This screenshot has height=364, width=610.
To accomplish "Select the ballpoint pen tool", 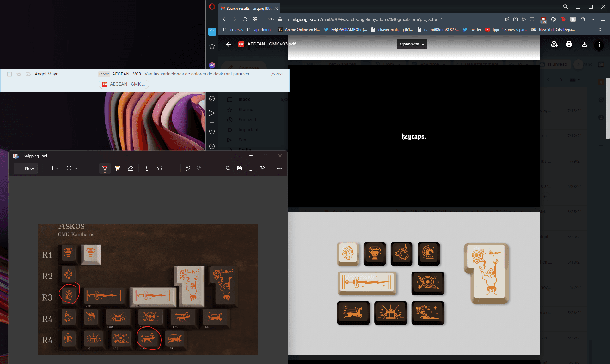I will tap(105, 168).
